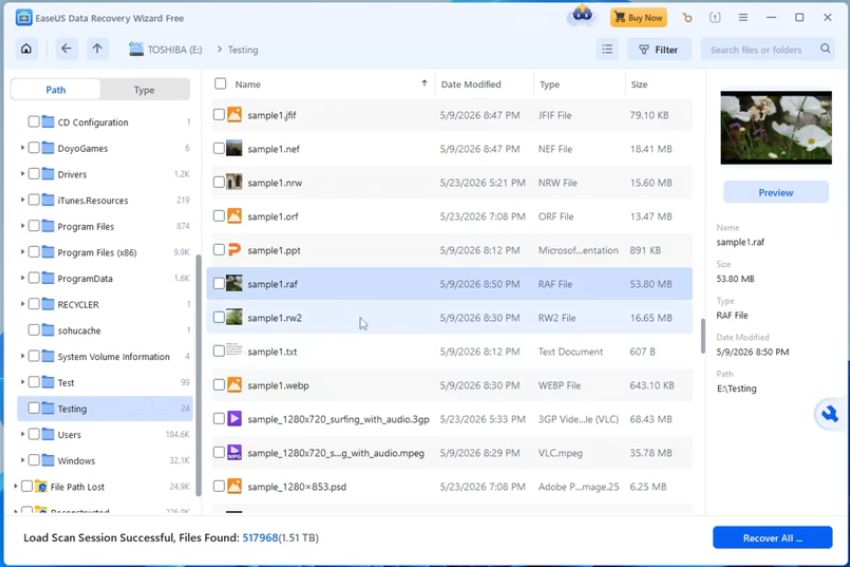Open the hamburger menu
The image size is (850, 567).
coord(743,17)
